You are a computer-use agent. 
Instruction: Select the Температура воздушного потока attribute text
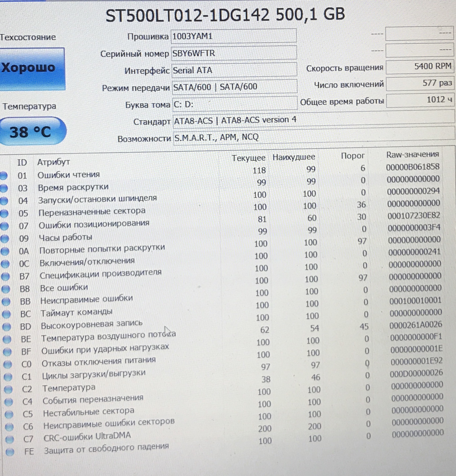click(109, 337)
